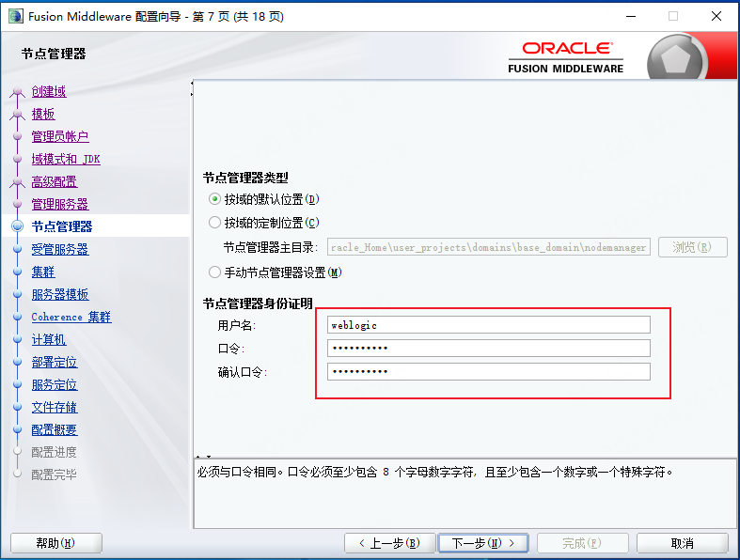The image size is (740, 560).
Task: Click the disabled 配置完毕 step label
Action: pos(54,474)
